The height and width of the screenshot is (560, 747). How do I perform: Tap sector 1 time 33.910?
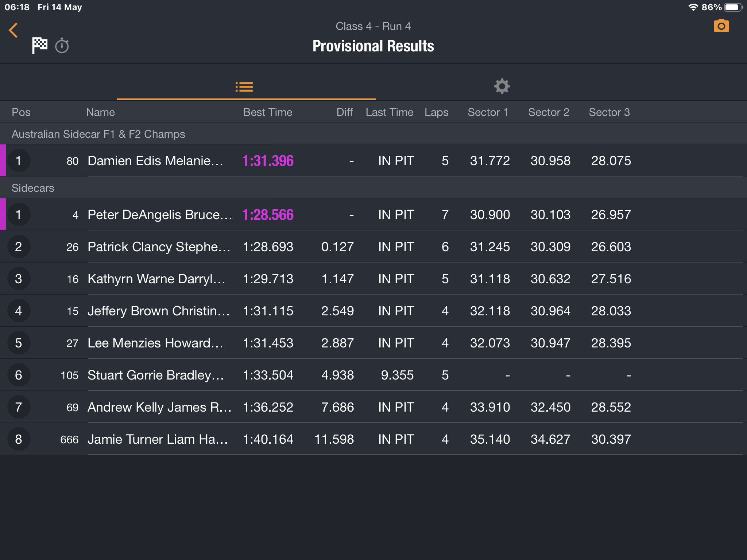tap(490, 407)
